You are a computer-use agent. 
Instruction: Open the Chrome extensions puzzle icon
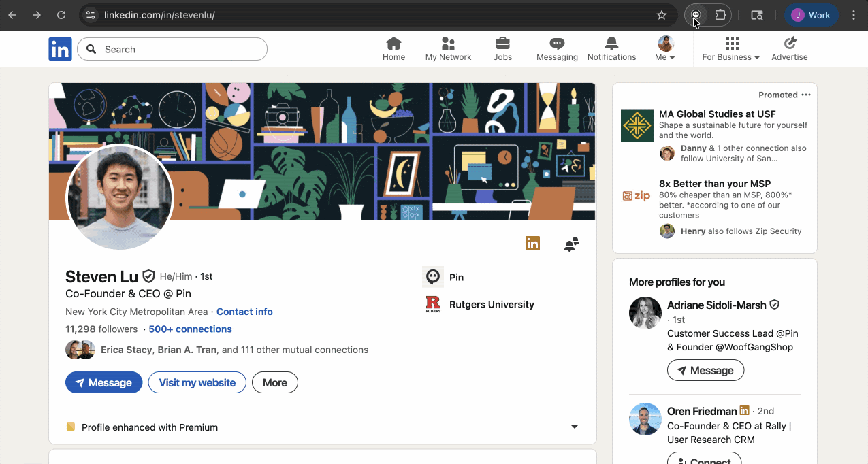coord(720,15)
